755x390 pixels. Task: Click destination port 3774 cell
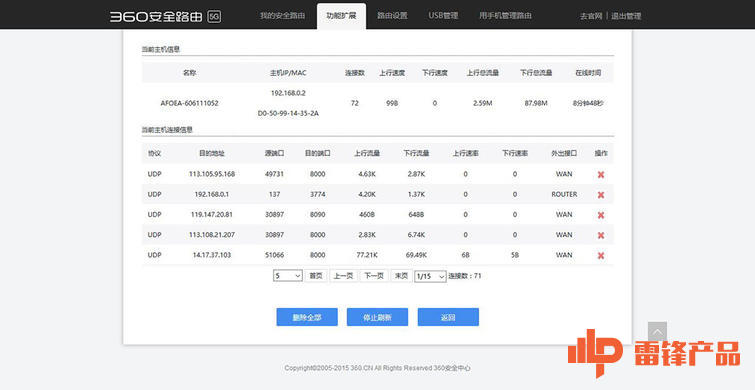point(317,195)
